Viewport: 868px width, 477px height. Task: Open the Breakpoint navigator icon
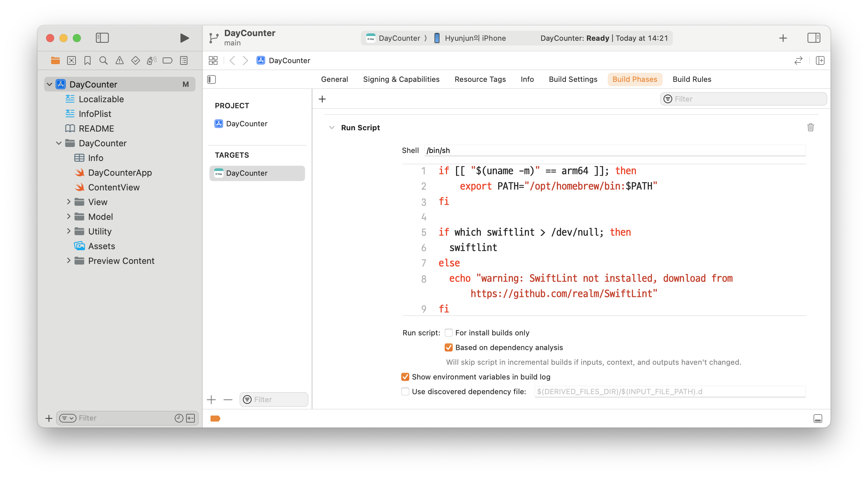[167, 61]
